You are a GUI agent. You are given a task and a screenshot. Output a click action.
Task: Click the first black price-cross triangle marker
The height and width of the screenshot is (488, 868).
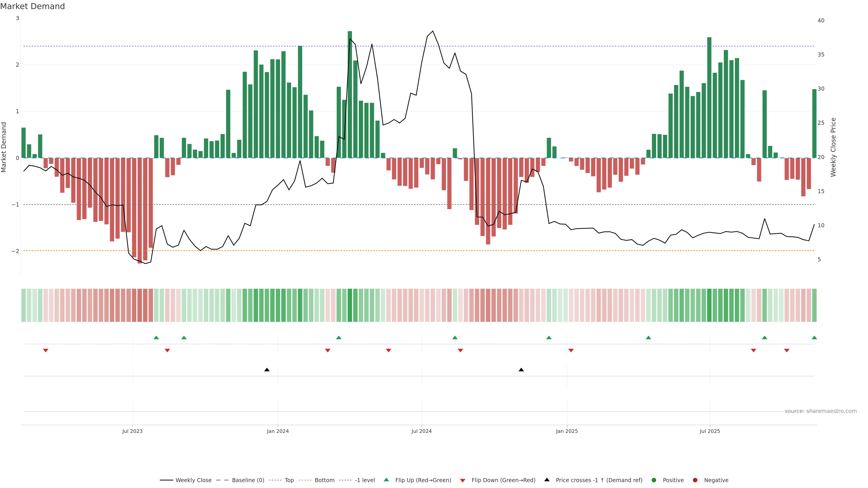(x=267, y=370)
